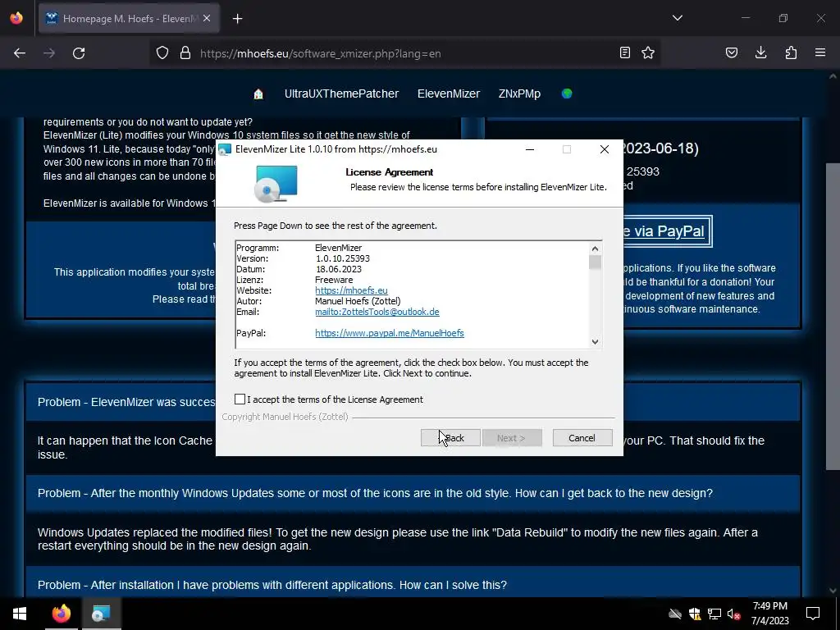Image resolution: width=840 pixels, height=630 pixels.
Task: Click the installer icon in the taskbar
Action: [x=101, y=614]
